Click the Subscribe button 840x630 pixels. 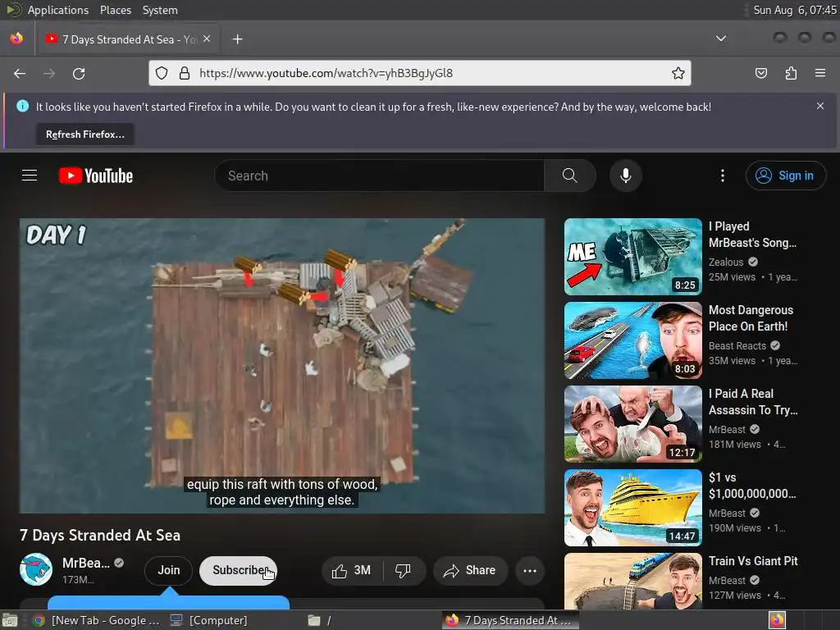[x=239, y=571]
